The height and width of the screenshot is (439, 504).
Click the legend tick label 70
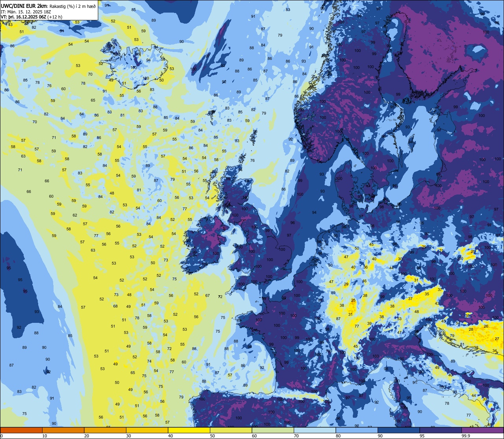[296, 436]
